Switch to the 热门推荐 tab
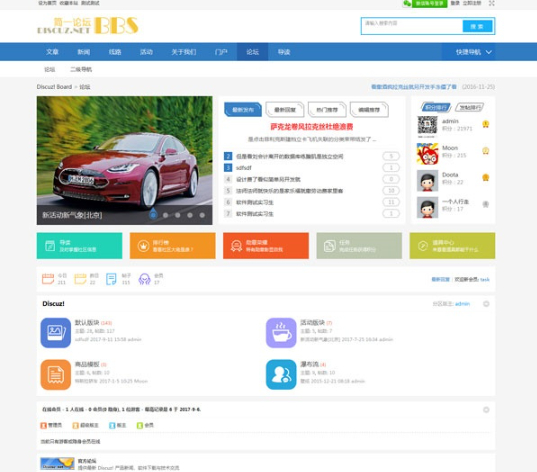Screen dimensions: 537x472 (x=327, y=110)
